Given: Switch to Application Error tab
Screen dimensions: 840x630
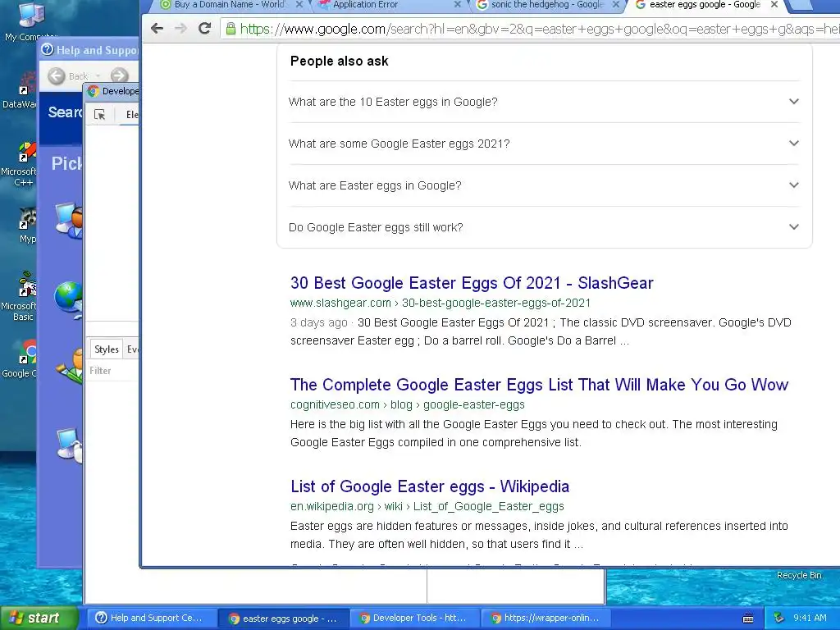Looking at the screenshot, I should pos(365,5).
